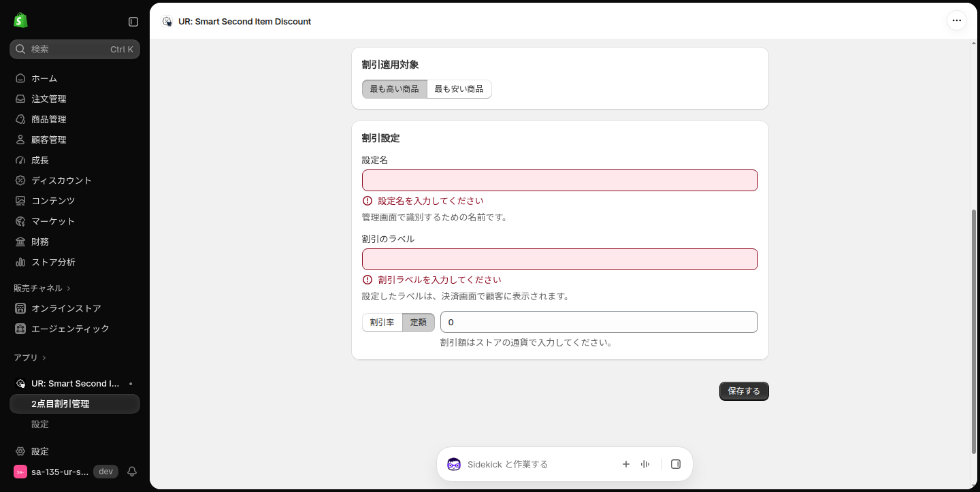The image size is (980, 492).
Task: Open the ホーム home icon
Action: click(20, 78)
